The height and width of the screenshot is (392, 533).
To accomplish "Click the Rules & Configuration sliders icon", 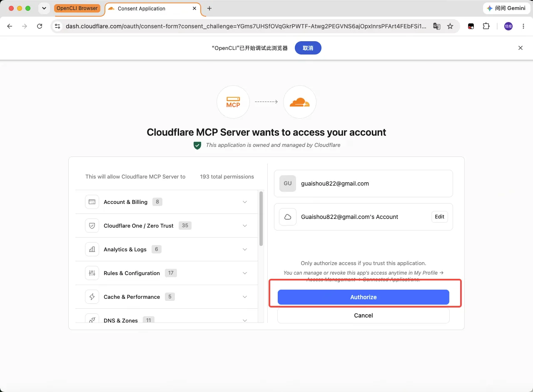I will pyautogui.click(x=92, y=273).
